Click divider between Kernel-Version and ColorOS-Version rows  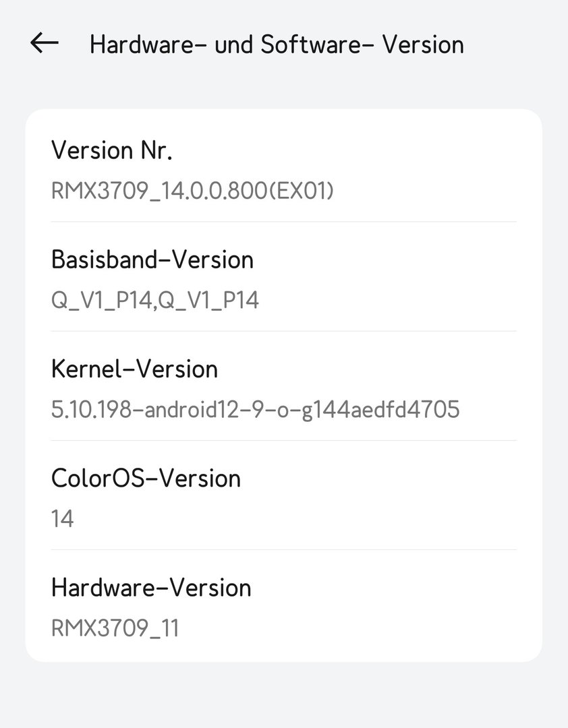coord(283,440)
